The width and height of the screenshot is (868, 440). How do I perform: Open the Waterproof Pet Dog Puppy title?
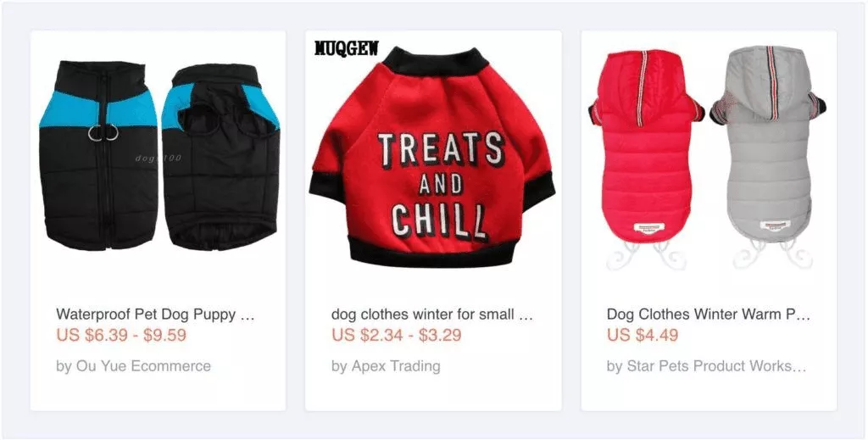click(x=155, y=315)
